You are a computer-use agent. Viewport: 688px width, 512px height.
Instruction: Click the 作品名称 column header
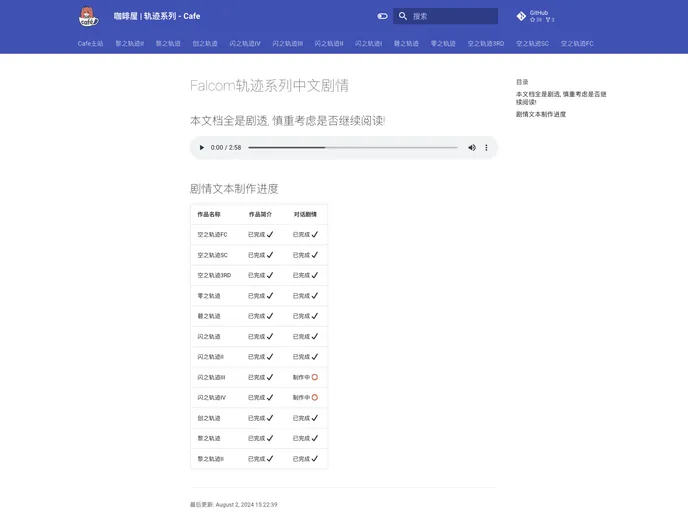click(x=209, y=215)
